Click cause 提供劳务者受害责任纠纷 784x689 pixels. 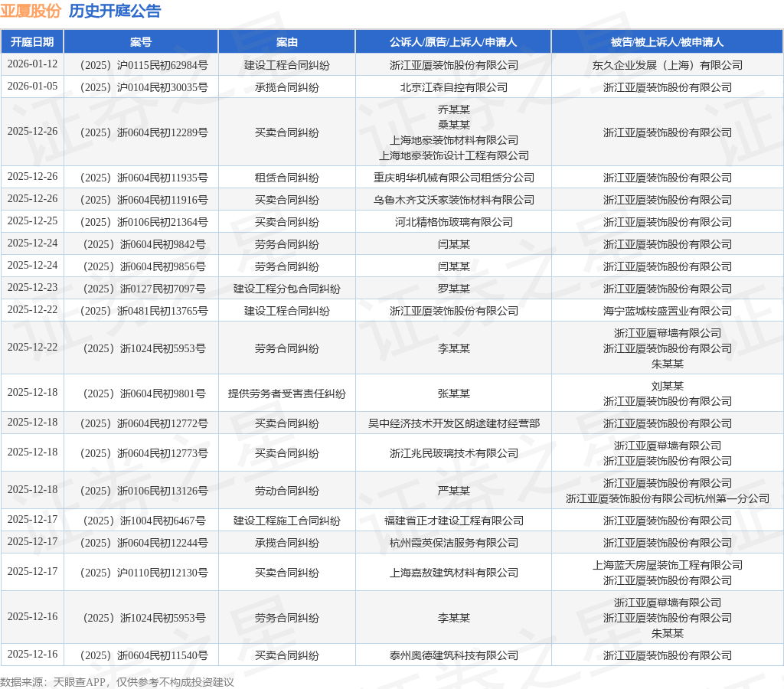(x=287, y=393)
